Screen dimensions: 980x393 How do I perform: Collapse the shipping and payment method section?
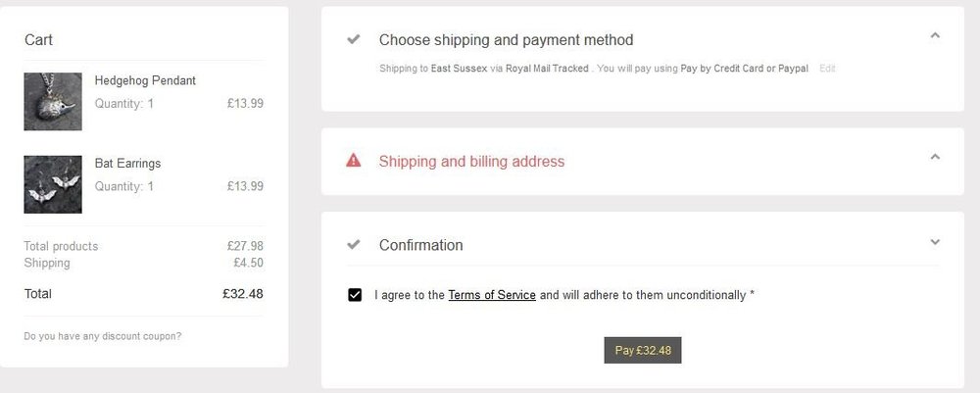click(934, 36)
